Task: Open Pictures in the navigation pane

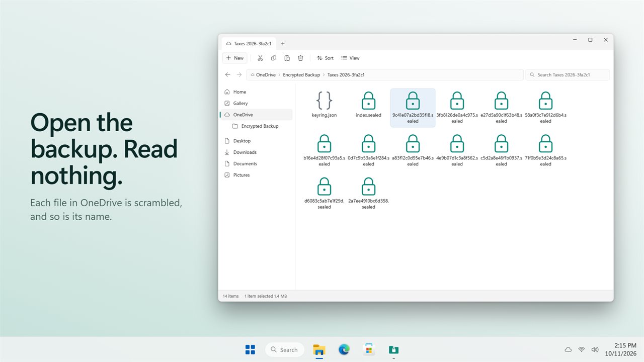Action: click(x=256, y=175)
